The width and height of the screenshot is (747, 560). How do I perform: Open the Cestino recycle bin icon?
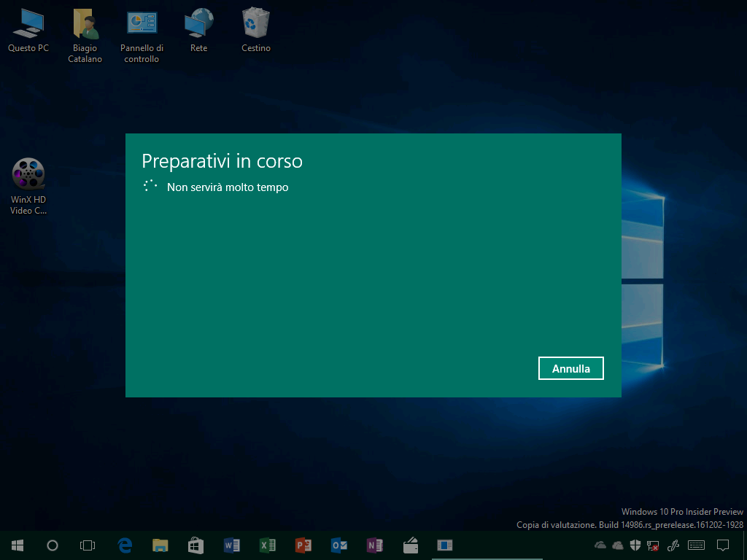click(256, 29)
